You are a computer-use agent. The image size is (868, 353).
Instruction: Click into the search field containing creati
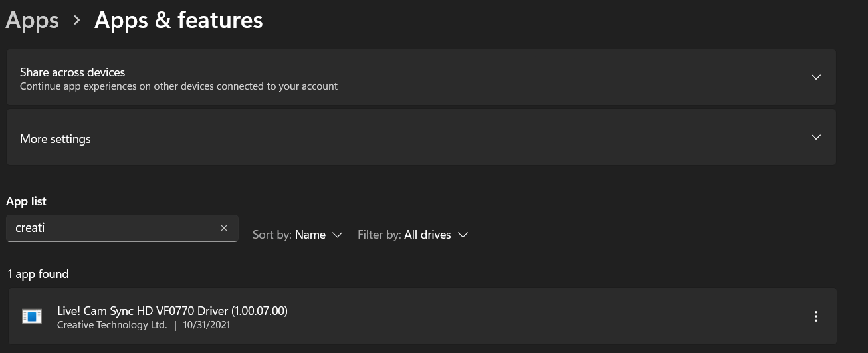tap(113, 228)
